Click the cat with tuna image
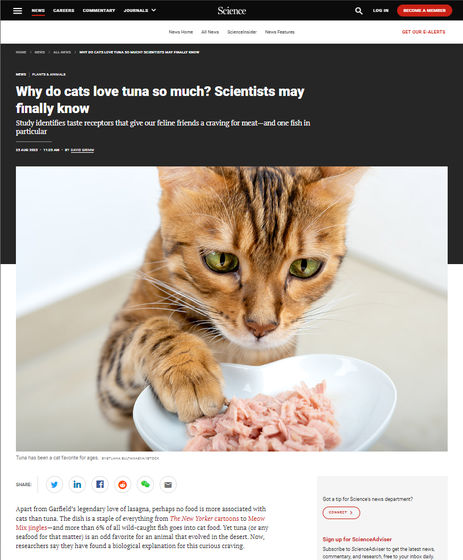The image size is (463, 560). (232, 309)
